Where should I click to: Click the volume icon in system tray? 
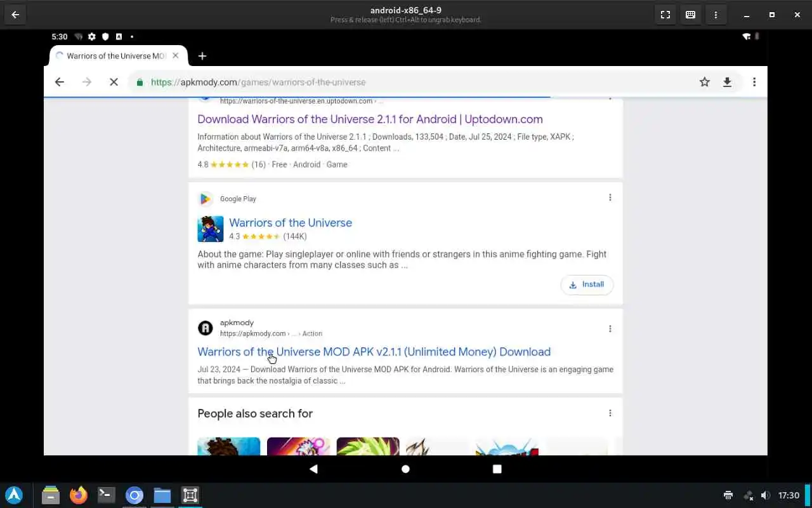(766, 495)
